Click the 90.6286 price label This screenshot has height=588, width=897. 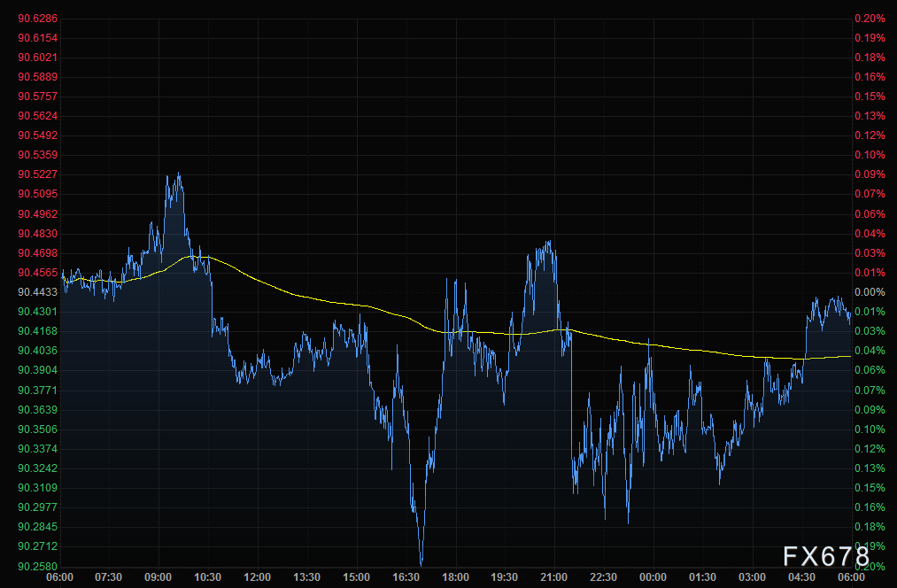(x=38, y=19)
